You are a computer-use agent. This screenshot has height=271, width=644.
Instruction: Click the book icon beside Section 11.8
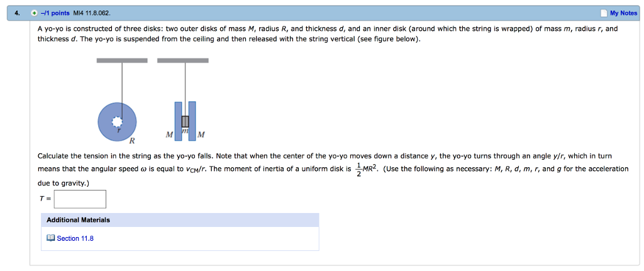(x=51, y=238)
